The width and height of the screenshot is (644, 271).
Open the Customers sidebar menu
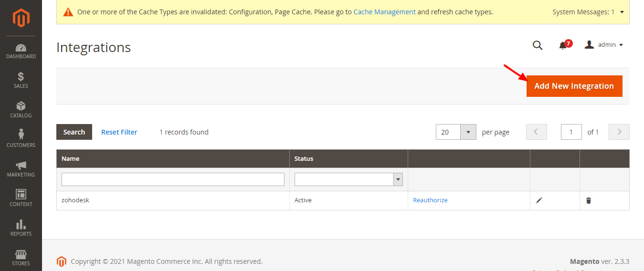21,139
